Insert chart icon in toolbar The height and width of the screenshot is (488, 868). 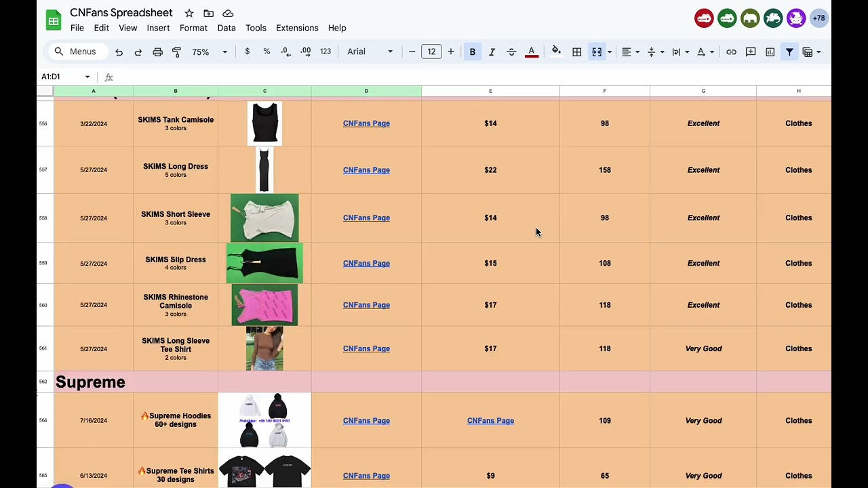coord(770,52)
